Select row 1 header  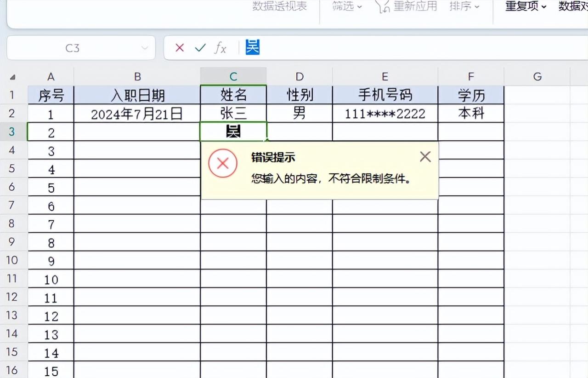[12, 95]
